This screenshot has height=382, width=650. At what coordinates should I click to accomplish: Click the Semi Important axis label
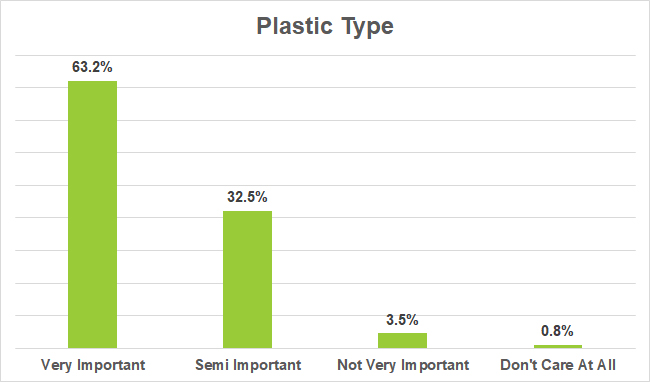click(x=248, y=365)
